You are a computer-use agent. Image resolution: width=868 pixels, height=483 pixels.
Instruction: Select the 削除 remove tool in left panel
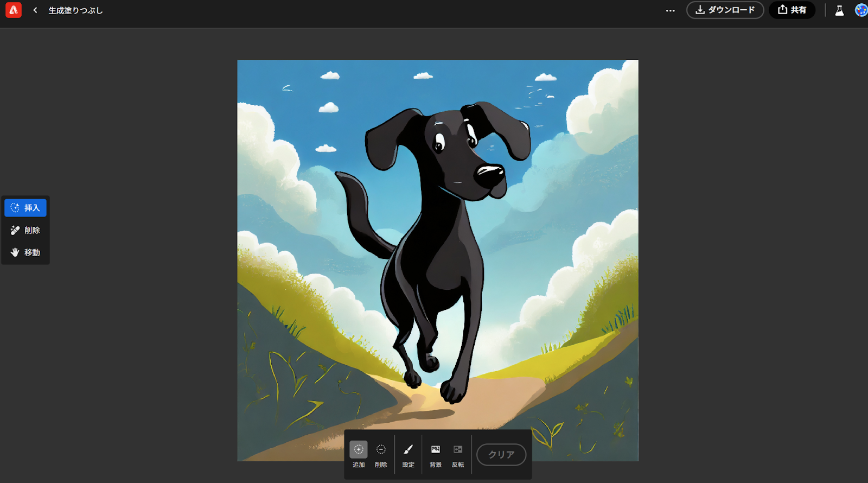pos(25,230)
